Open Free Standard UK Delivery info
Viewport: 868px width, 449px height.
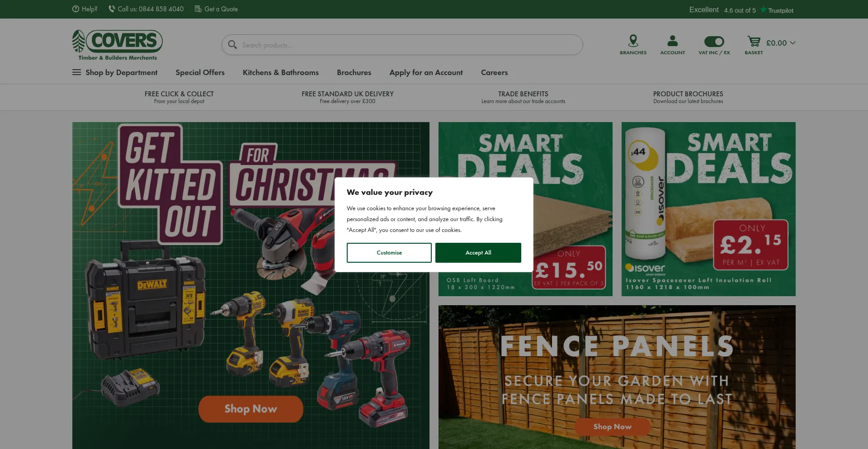click(x=348, y=97)
